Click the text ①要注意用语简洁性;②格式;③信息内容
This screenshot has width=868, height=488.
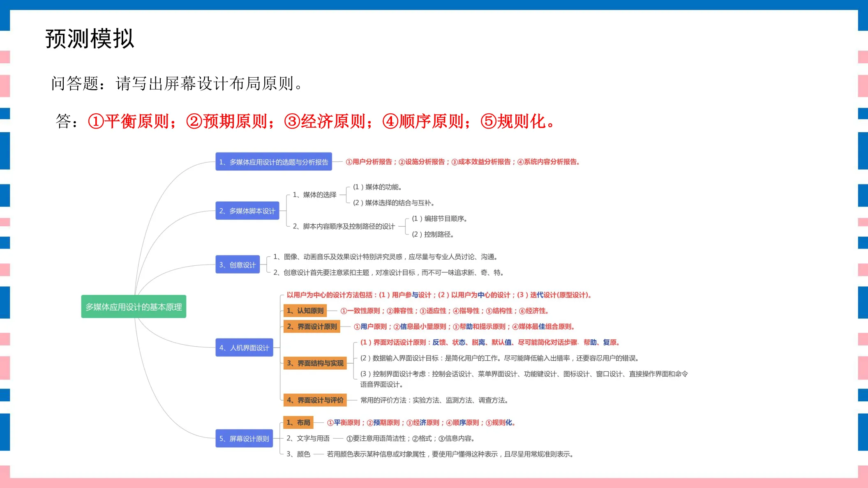(x=411, y=438)
